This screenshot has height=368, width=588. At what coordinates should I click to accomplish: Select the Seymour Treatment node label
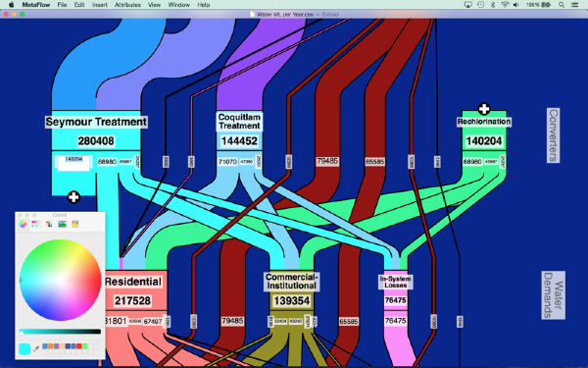tap(96, 122)
